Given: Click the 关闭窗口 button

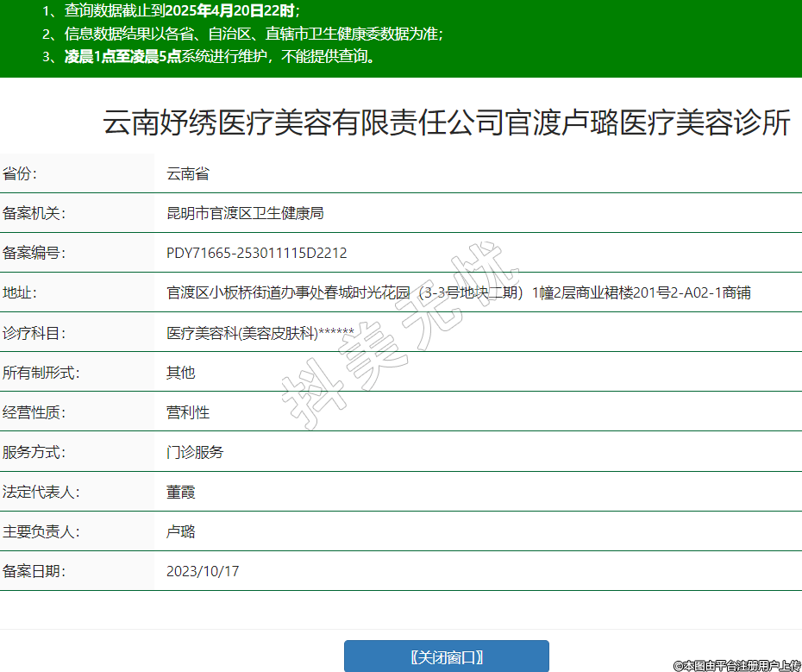Looking at the screenshot, I should tap(446, 656).
